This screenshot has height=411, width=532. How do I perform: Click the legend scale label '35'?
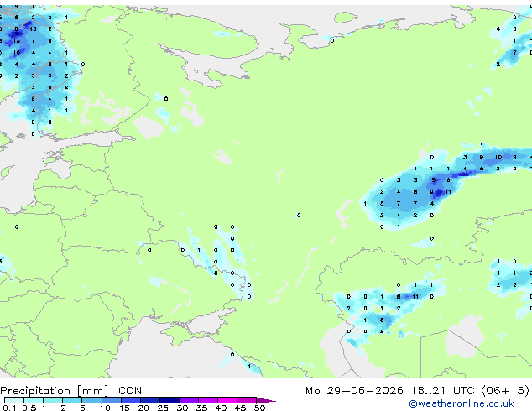click(201, 408)
